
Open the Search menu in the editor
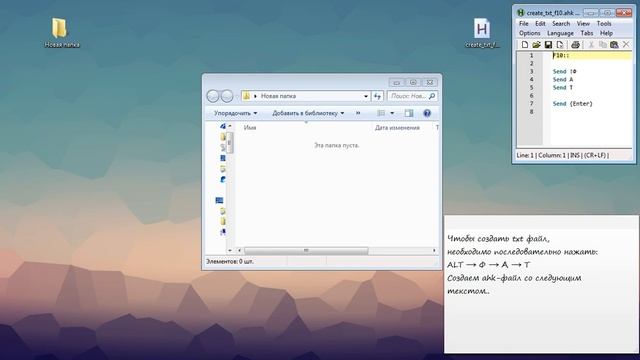click(x=561, y=24)
